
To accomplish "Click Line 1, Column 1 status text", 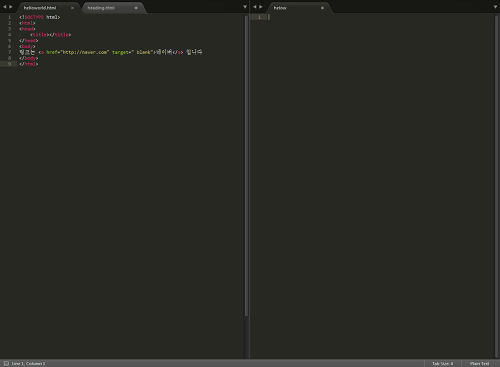I will click(28, 363).
